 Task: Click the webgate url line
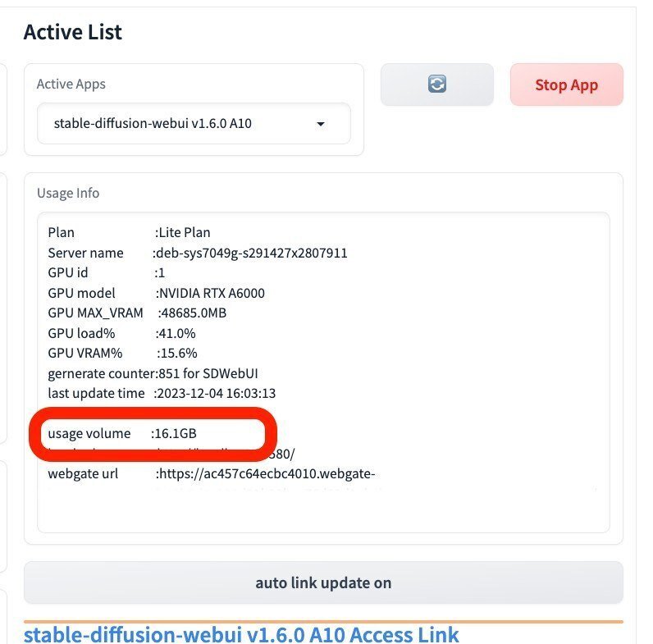click(x=212, y=473)
